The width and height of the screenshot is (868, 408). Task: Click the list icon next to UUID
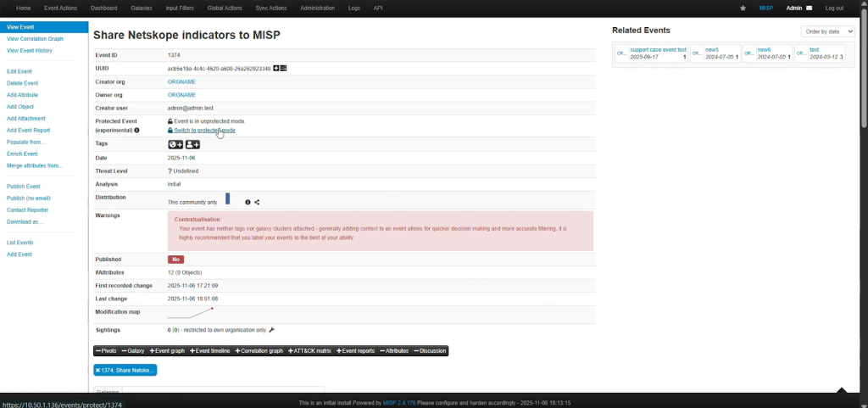click(x=283, y=69)
